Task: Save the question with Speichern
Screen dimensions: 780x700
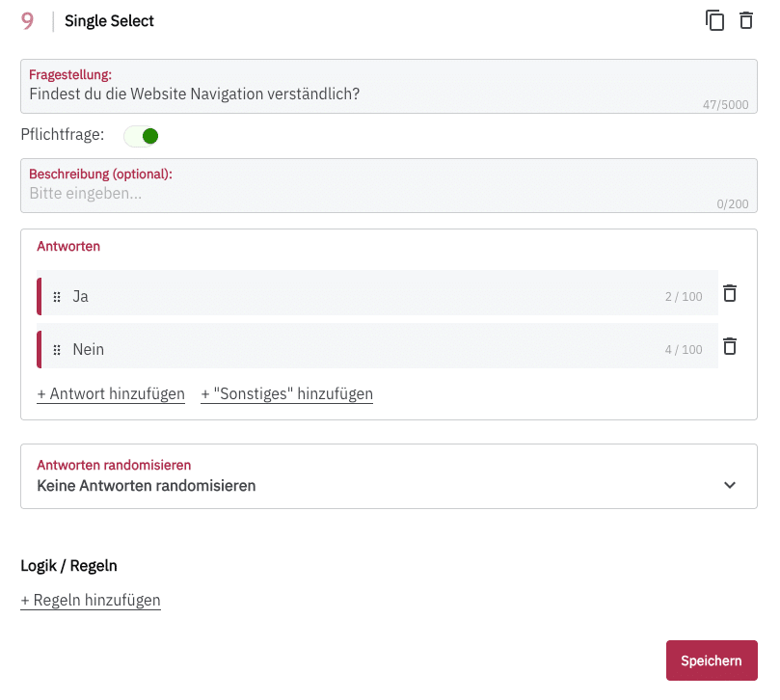Action: click(x=711, y=660)
